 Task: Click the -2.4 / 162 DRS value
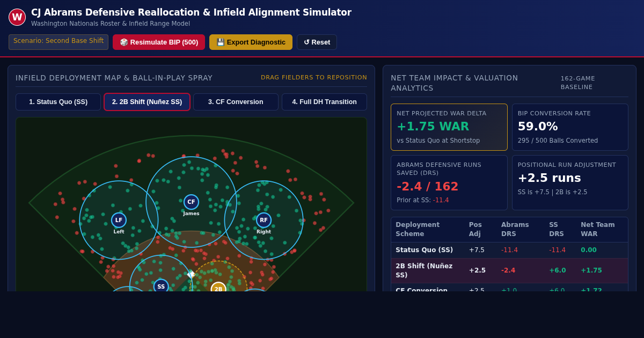coord(427,187)
